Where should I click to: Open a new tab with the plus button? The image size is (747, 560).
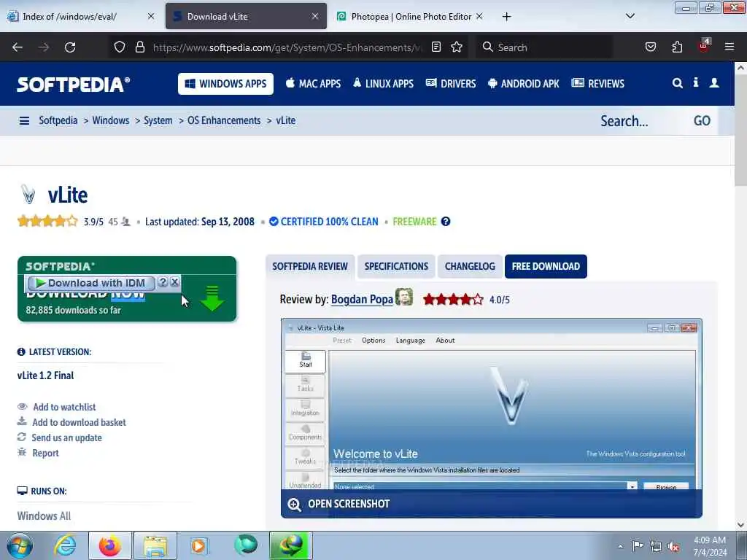point(506,17)
